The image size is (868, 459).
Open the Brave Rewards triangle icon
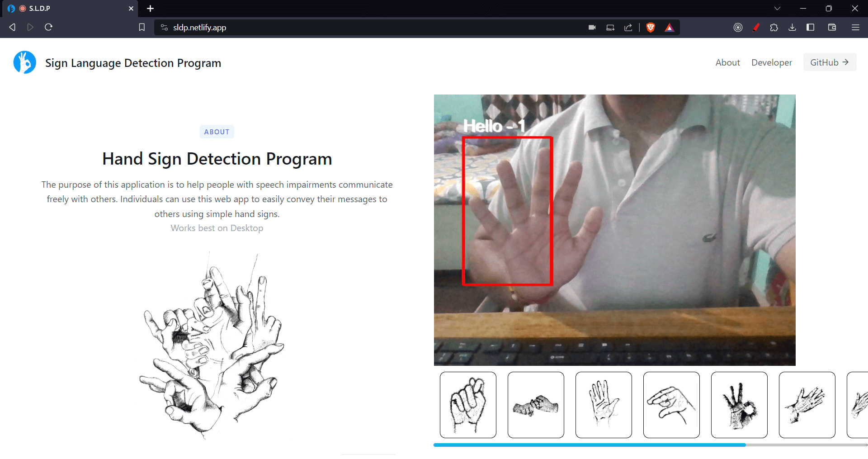[670, 28]
